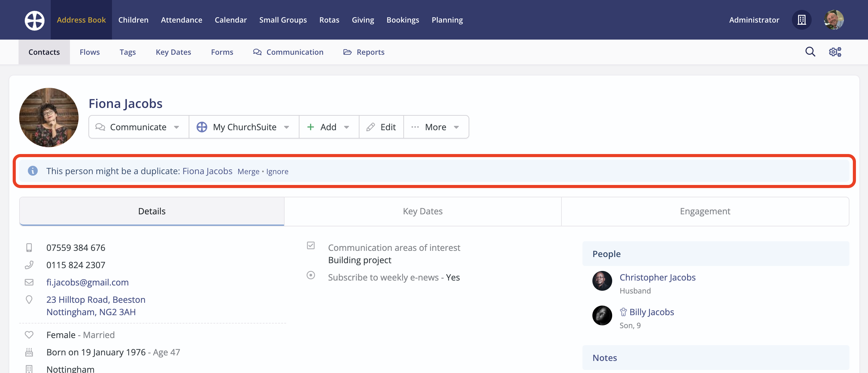
Task: Open module settings gears icon
Action: 835,52
